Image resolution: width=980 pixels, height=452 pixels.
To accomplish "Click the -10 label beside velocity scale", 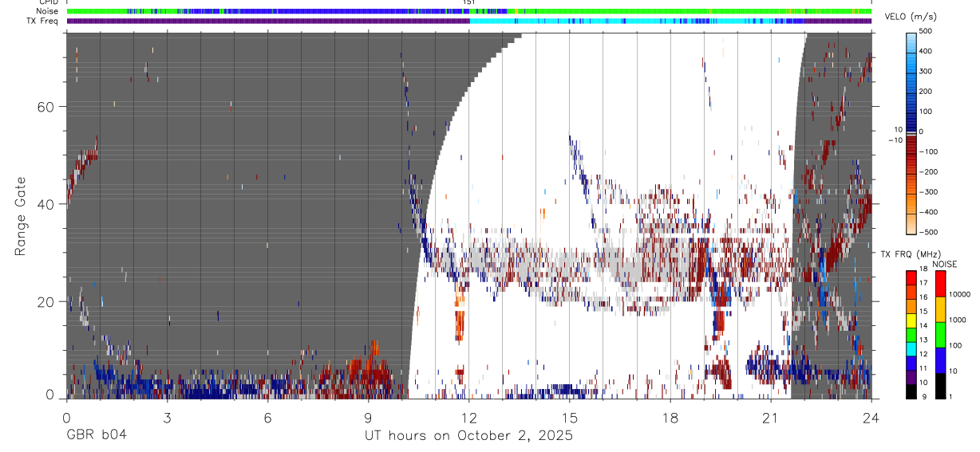I will point(895,140).
